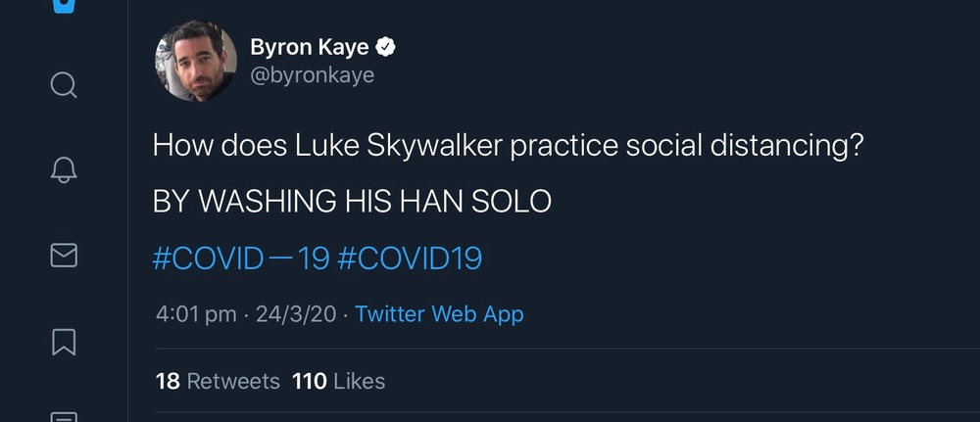This screenshot has height=422, width=980.
Task: View the 110 Likes list
Action: coord(339,381)
